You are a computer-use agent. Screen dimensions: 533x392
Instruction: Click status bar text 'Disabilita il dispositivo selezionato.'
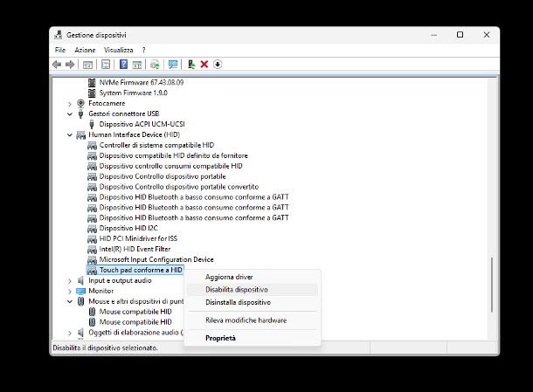(x=105, y=347)
